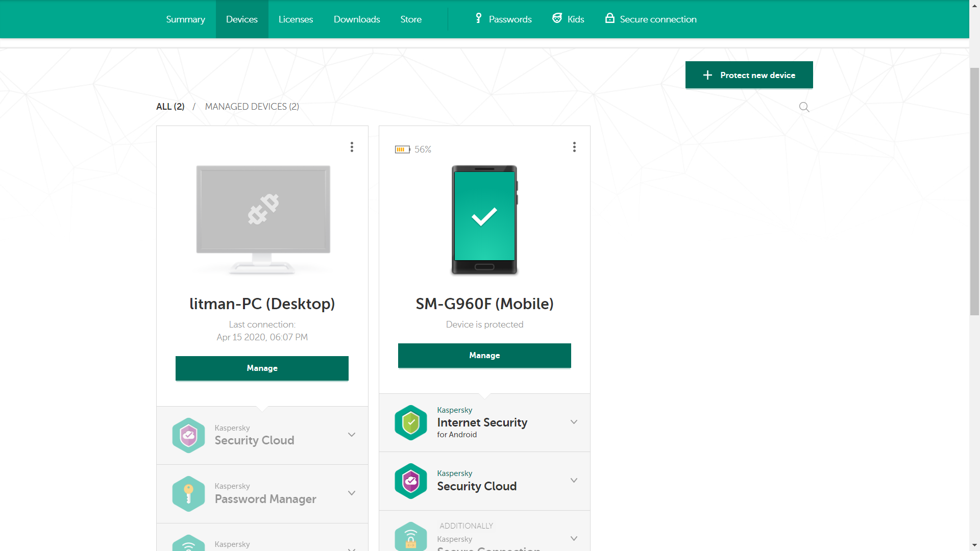This screenshot has height=551, width=980.
Task: Click the plus icon on Protect new device
Action: coord(707,75)
